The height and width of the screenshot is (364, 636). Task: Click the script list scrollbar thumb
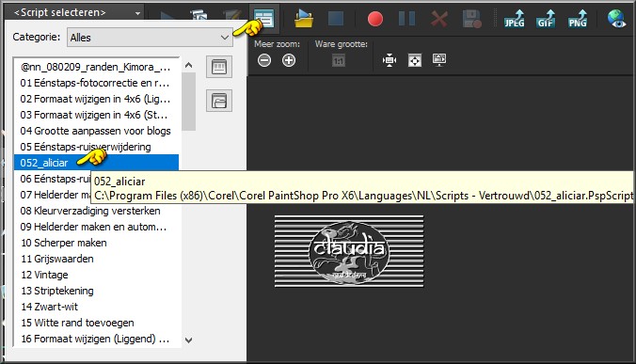[188, 102]
